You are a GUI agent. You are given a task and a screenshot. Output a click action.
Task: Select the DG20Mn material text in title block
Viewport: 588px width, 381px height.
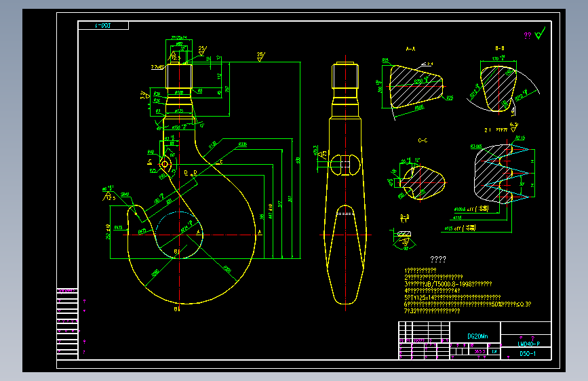[x=477, y=336]
